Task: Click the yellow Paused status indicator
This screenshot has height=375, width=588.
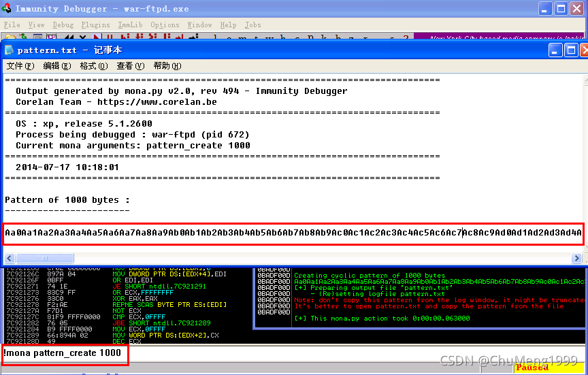Action: pyautogui.click(x=549, y=368)
